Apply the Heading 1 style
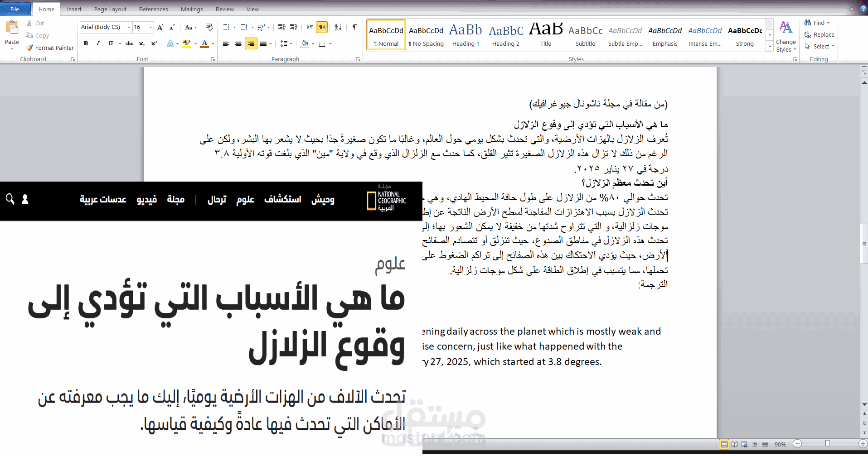The width and height of the screenshot is (868, 456). coord(466,34)
